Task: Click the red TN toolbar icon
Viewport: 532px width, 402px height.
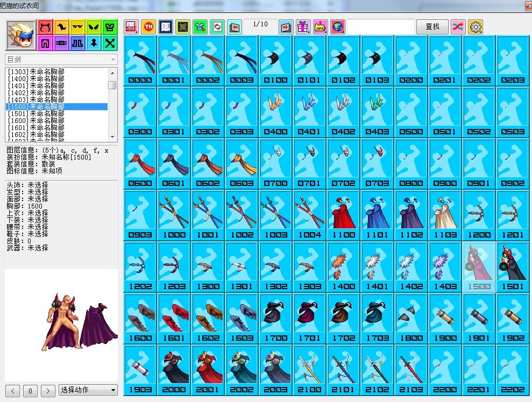Action: pos(148,27)
